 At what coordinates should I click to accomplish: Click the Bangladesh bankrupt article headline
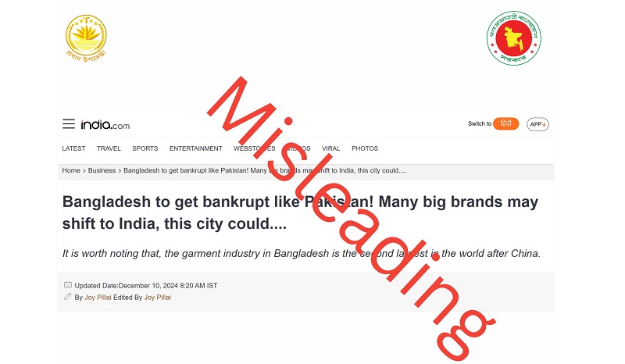tap(300, 212)
